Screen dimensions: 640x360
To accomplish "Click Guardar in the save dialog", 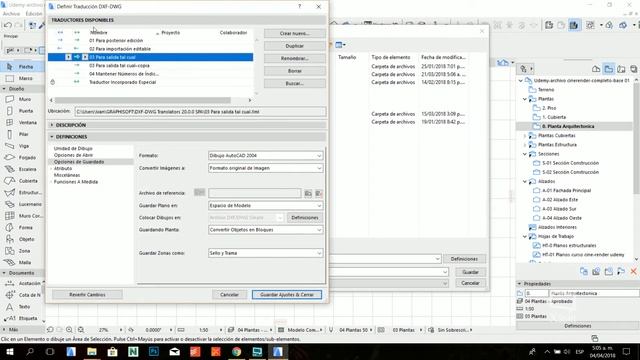I will [470, 272].
